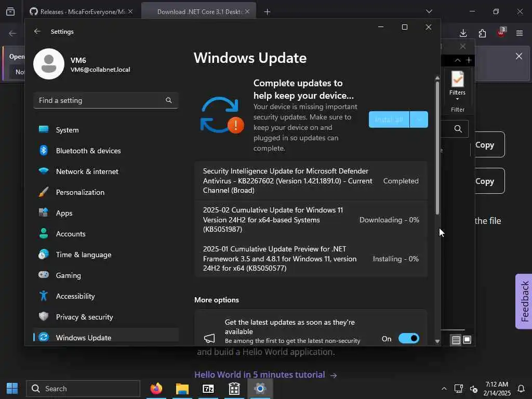Click the megaphone latest updates icon
Viewport: 532px width, 399px height.
209,338
